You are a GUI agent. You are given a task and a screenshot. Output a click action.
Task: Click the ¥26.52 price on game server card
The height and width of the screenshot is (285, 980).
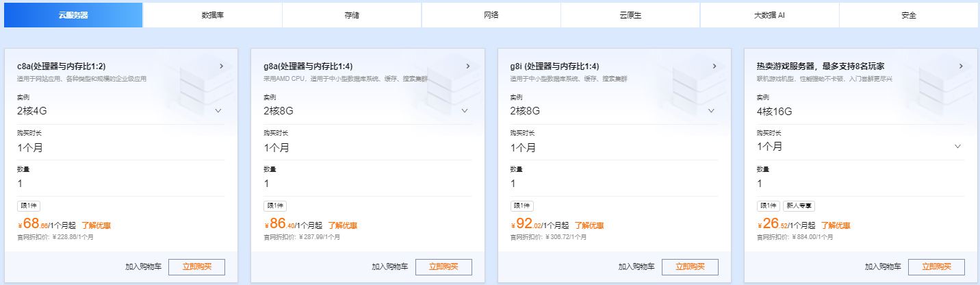pyautogui.click(x=773, y=224)
